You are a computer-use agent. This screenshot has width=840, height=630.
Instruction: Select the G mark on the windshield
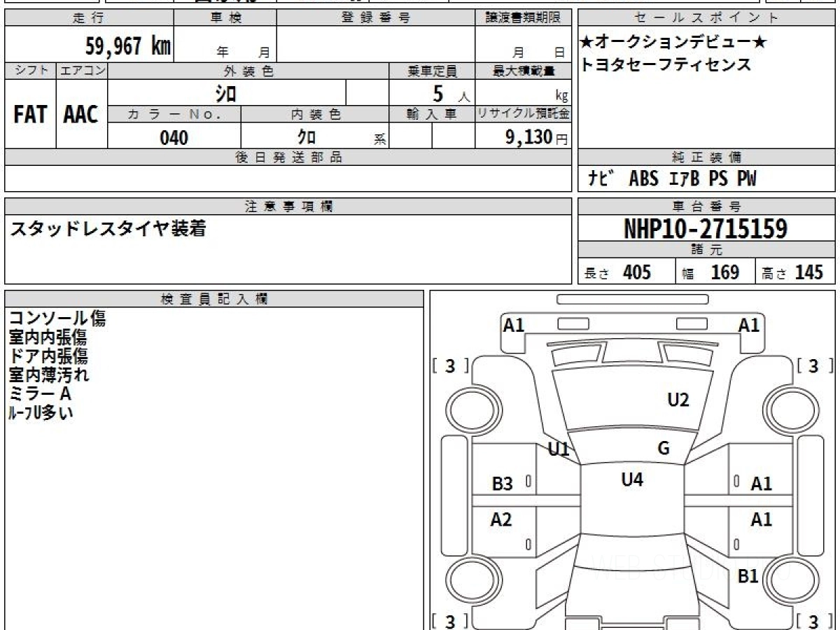click(x=664, y=449)
